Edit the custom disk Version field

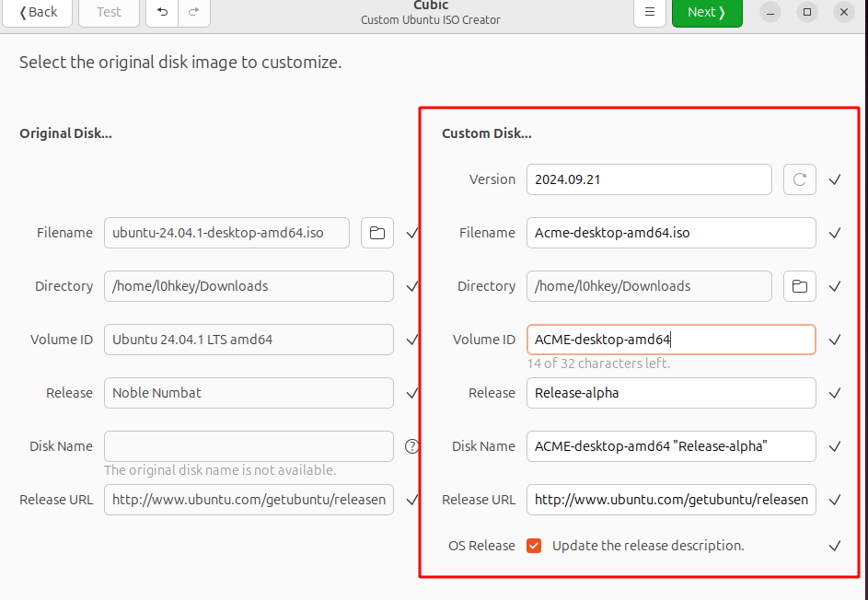pyautogui.click(x=649, y=179)
